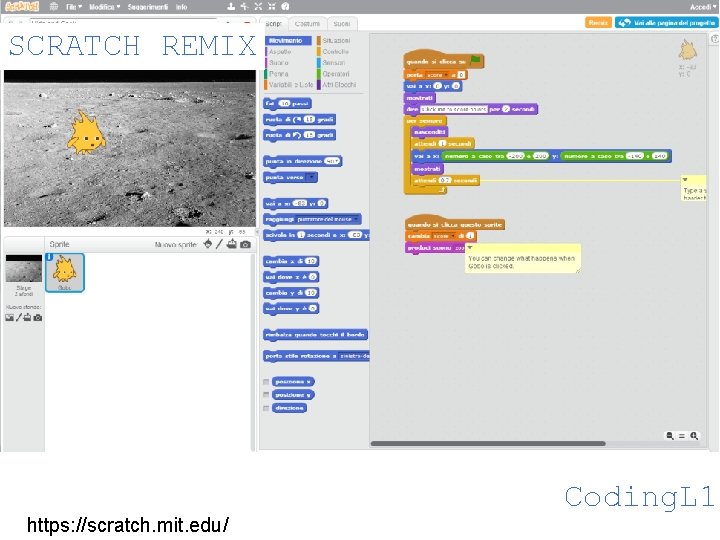Upload sprite from file icon
This screenshot has height=540, width=720.
coord(232,244)
